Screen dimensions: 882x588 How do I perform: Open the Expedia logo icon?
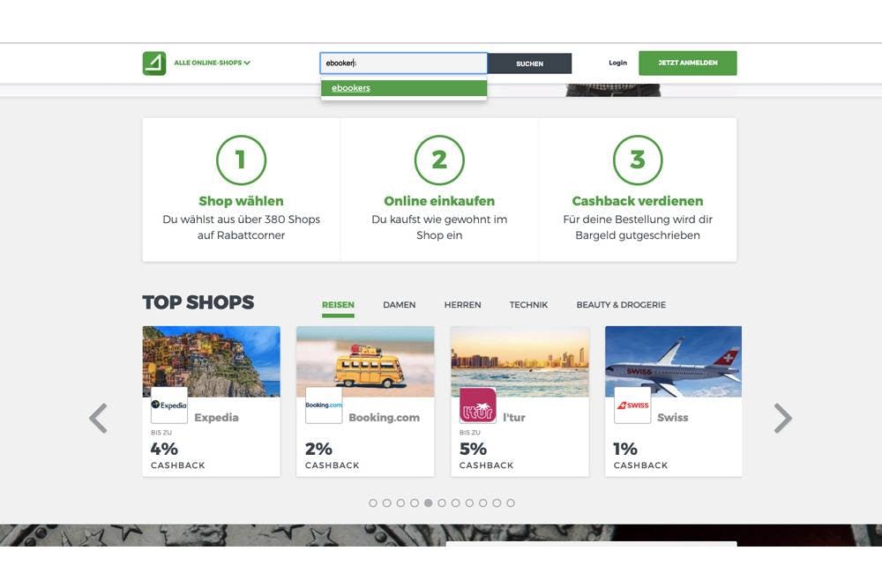[x=169, y=406]
